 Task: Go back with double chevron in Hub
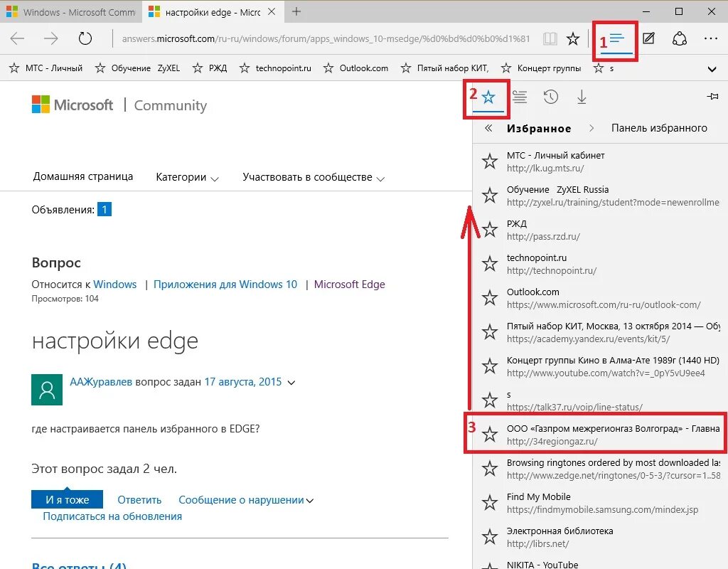[x=488, y=128]
